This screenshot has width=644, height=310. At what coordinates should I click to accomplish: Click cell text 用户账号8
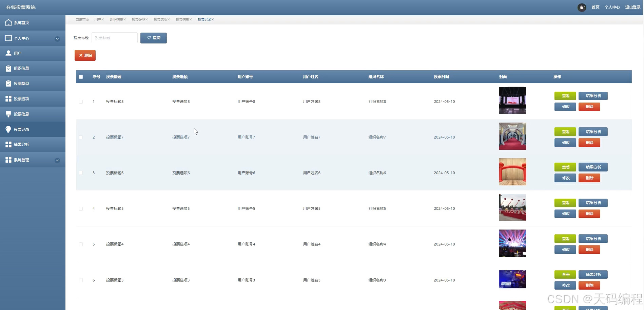click(x=247, y=102)
